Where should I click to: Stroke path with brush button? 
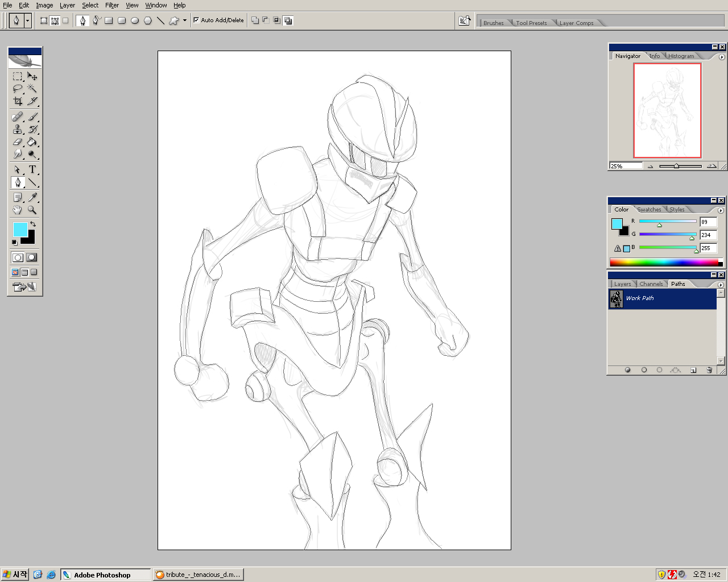click(x=644, y=370)
